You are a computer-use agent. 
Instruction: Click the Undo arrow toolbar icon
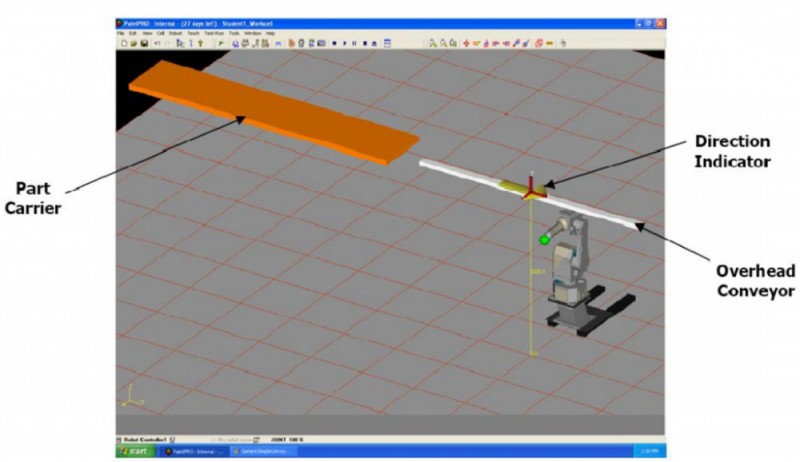[156, 43]
